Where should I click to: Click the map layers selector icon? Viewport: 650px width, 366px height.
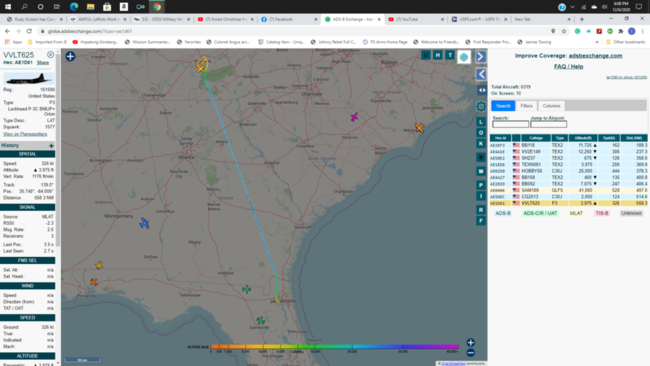pyautogui.click(x=464, y=57)
